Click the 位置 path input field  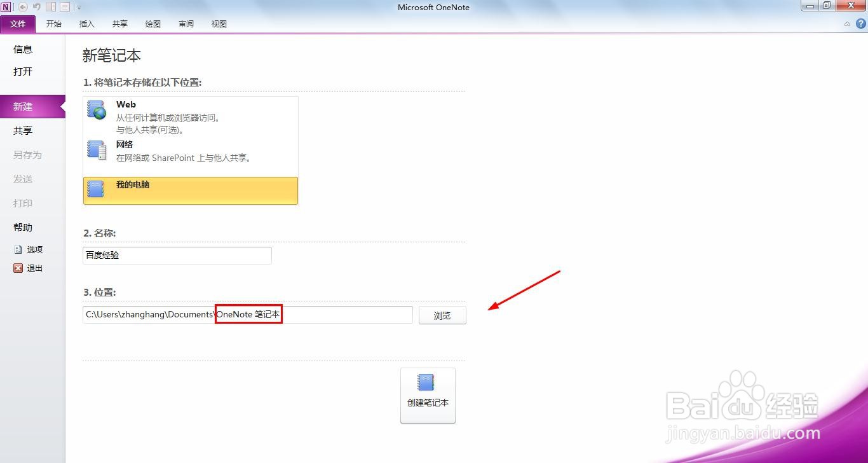coord(248,315)
